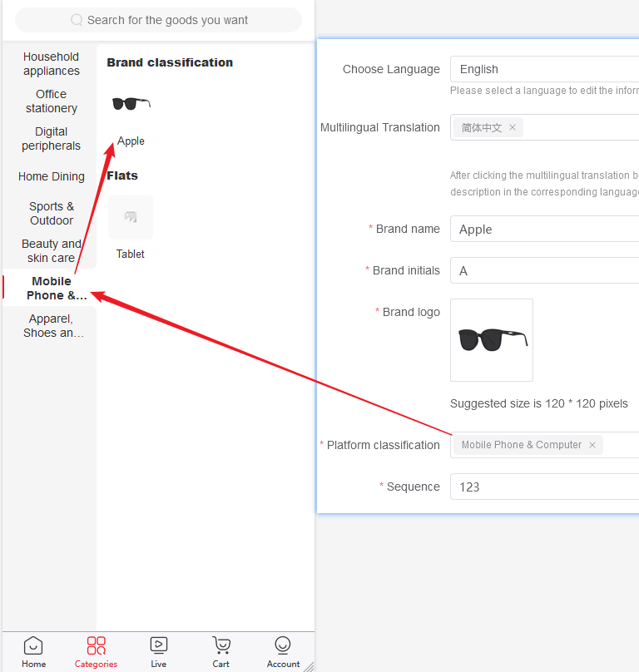Open the Live tab icon
The width and height of the screenshot is (639, 672).
click(x=159, y=645)
